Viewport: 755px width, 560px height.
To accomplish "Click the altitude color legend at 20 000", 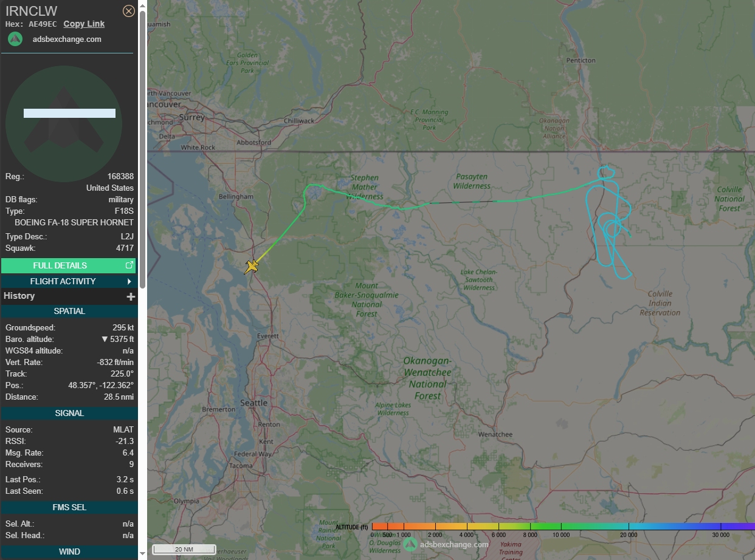I will 629,527.
